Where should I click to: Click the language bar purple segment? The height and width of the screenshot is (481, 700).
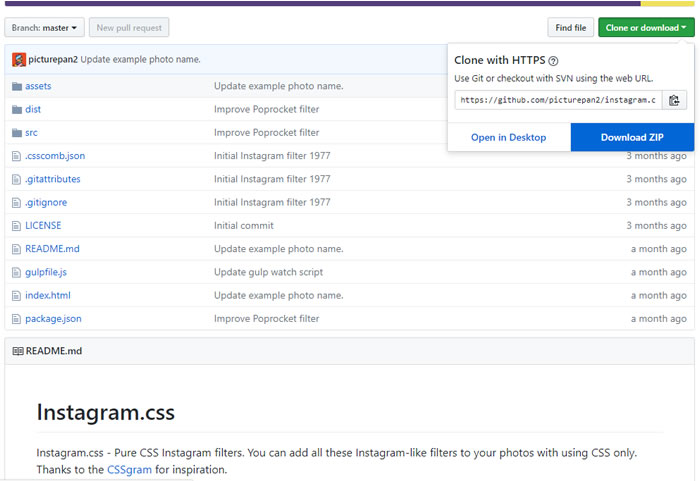(x=323, y=4)
